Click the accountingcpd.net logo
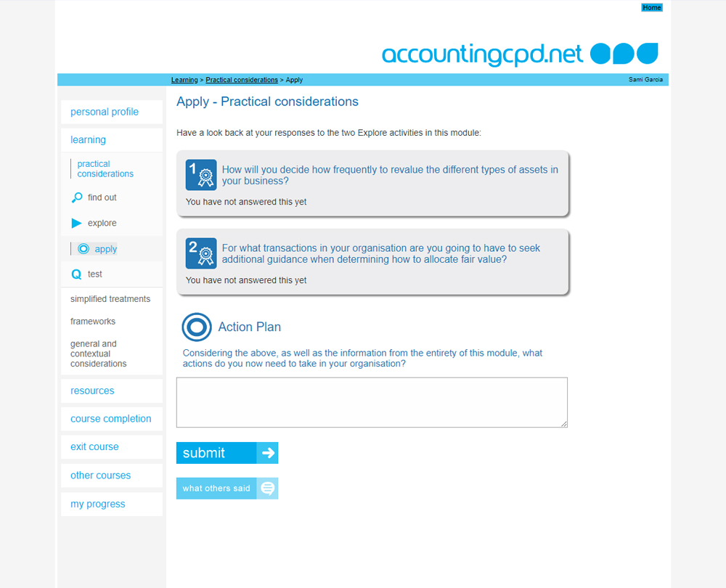This screenshot has width=726, height=588. click(519, 54)
